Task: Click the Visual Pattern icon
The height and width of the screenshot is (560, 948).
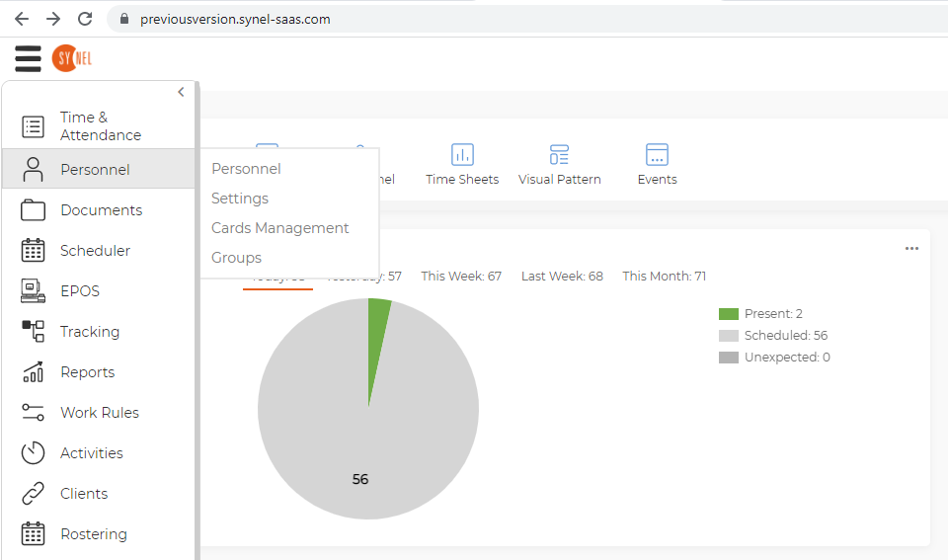Action: point(559,155)
